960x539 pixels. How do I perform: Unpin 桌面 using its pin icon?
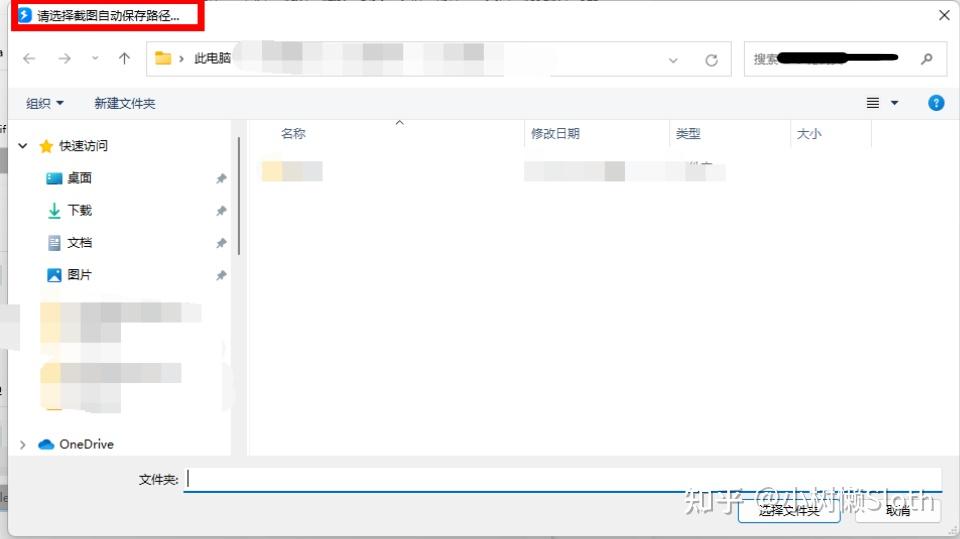tap(221, 178)
